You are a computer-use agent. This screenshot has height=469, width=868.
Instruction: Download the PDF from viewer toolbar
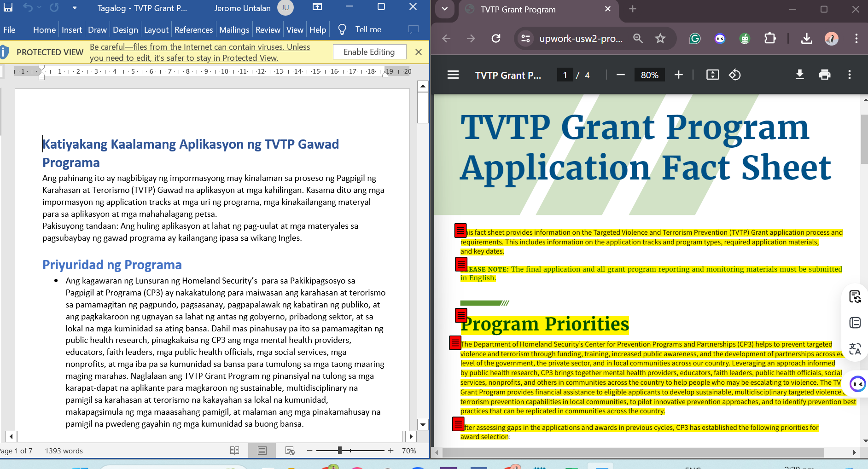point(800,75)
